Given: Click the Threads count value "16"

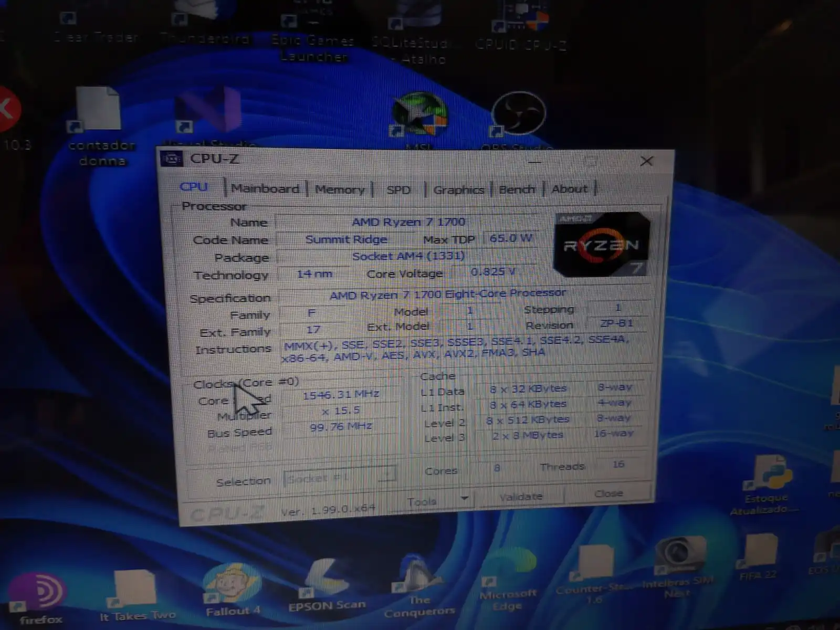Looking at the screenshot, I should click(618, 464).
